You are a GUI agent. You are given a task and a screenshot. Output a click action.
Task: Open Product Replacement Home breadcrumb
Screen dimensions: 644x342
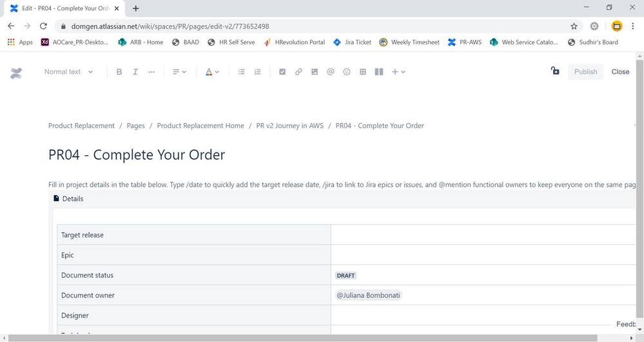click(200, 126)
